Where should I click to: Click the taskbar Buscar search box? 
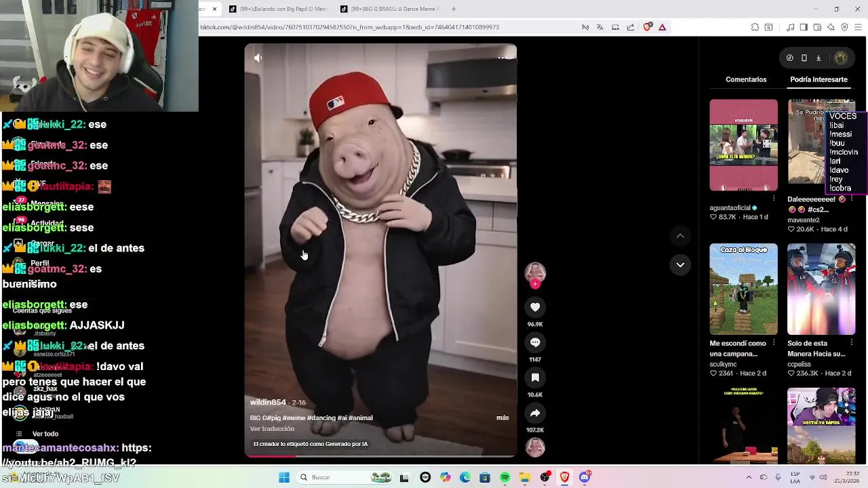(344, 477)
